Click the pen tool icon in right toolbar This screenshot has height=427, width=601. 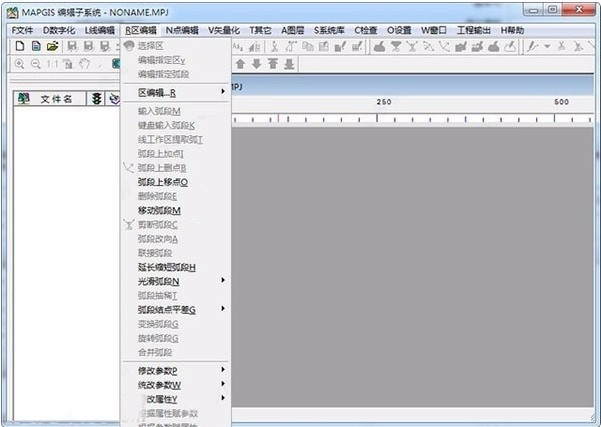532,47
